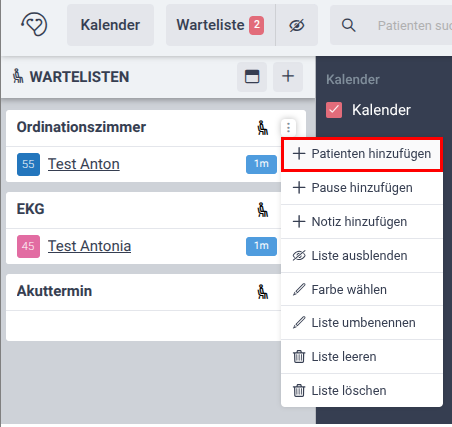Open Farbe wählen color option
Viewport: 452px width, 427px height.
[x=362, y=289]
